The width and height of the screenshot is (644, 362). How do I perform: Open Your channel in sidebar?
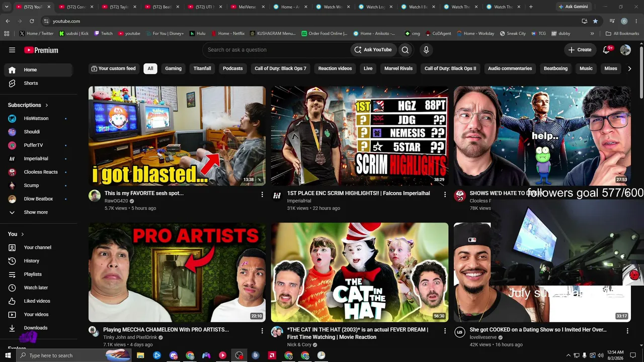(38, 247)
